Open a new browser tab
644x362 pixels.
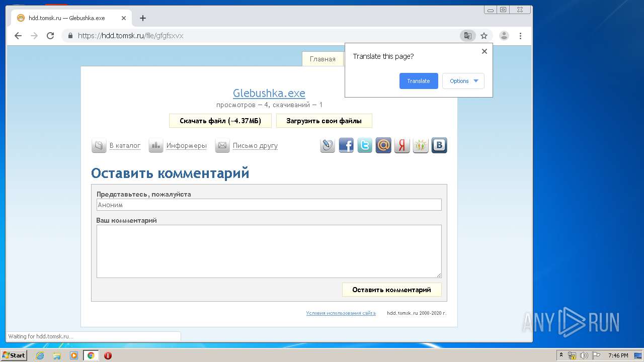coord(143,18)
